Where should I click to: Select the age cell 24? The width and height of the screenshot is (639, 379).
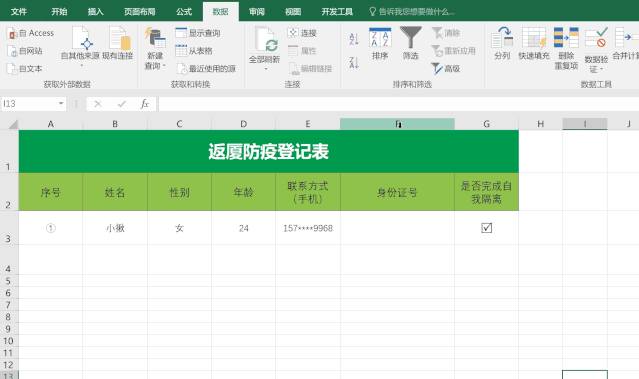(x=244, y=228)
